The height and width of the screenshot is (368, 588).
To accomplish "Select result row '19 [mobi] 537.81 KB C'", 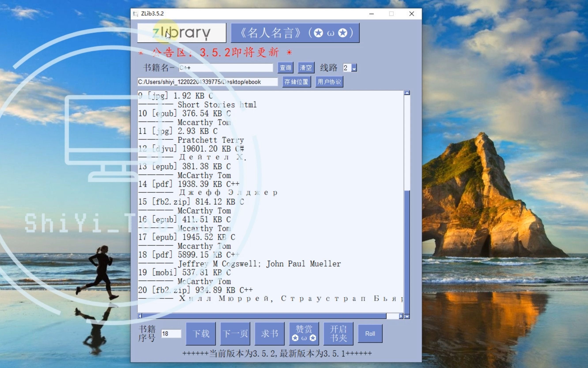I will point(184,273).
